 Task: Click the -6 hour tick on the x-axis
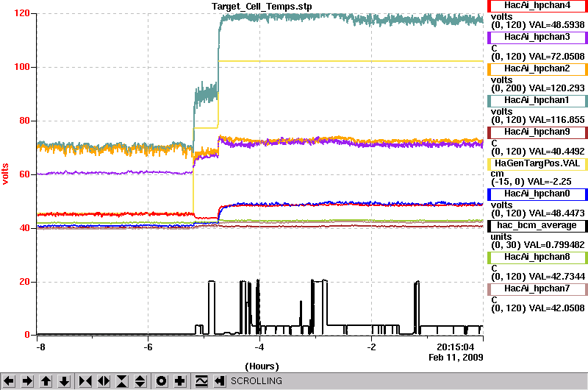click(x=148, y=347)
